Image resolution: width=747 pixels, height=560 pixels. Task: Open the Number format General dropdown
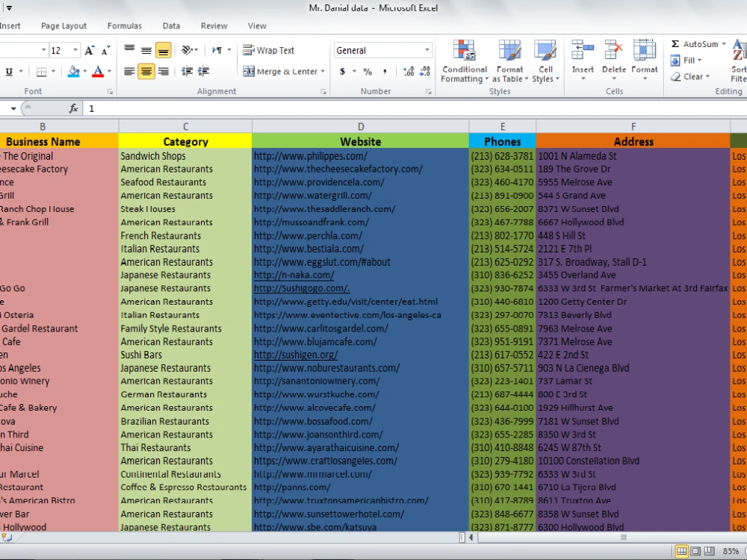[427, 50]
